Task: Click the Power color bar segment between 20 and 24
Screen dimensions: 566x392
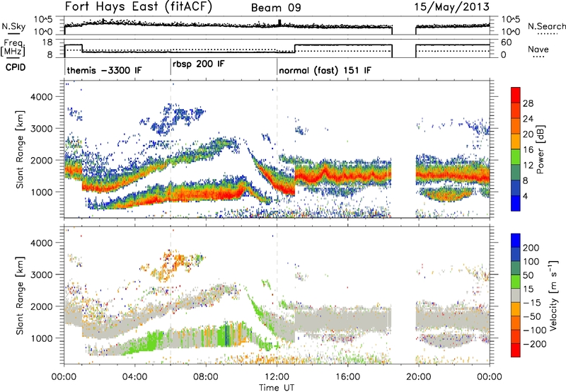Action: [516, 126]
